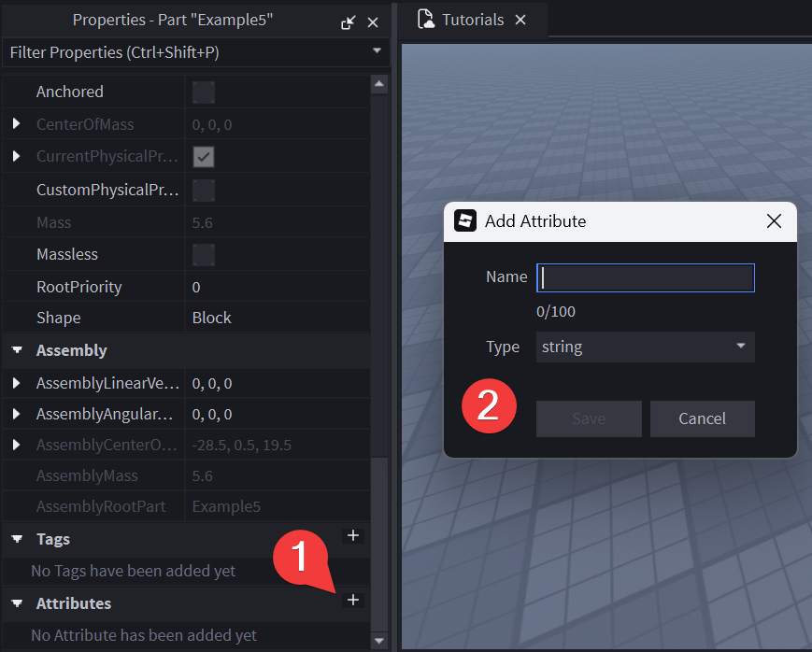Open the Filter Properties dropdown arrow
This screenshot has height=652, width=812.
point(377,50)
